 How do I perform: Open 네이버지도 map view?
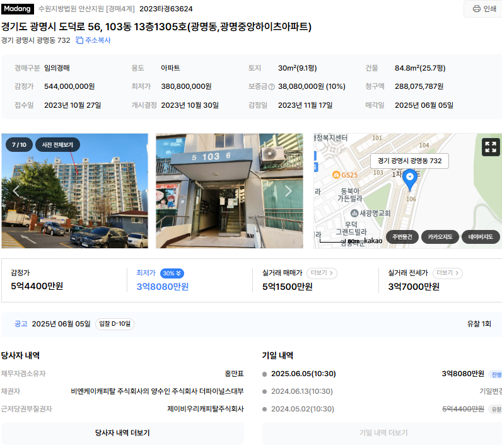480,237
